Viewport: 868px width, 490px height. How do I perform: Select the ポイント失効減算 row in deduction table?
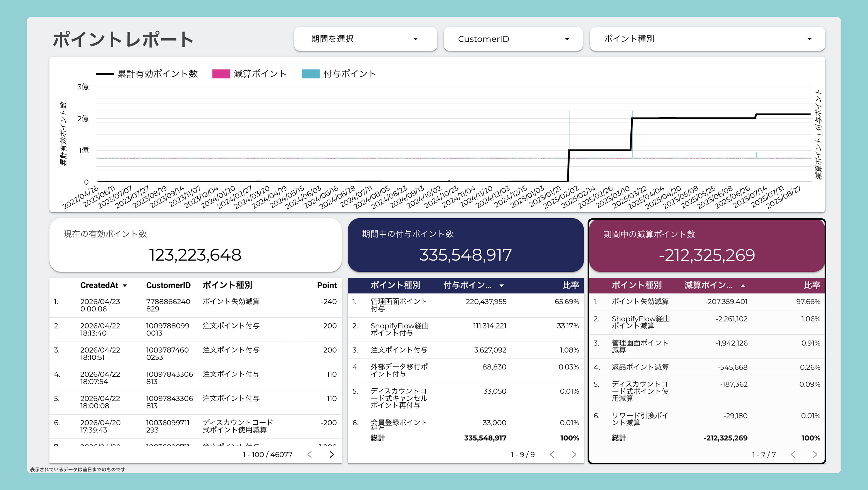coord(707,302)
